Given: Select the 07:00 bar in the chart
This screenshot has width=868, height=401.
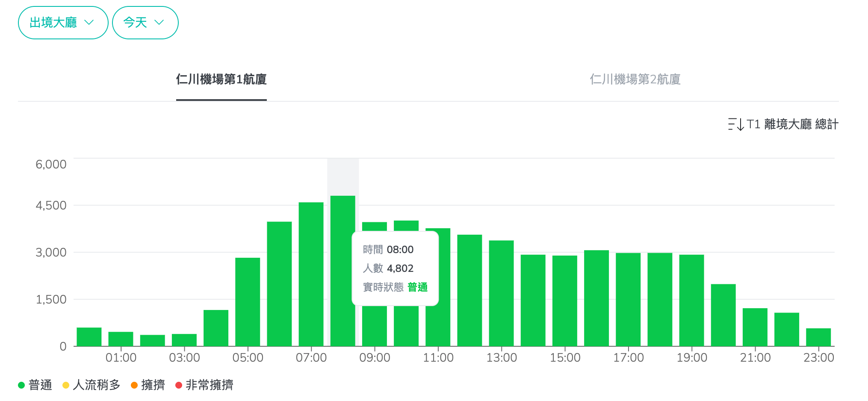Looking at the screenshot, I should click(311, 274).
